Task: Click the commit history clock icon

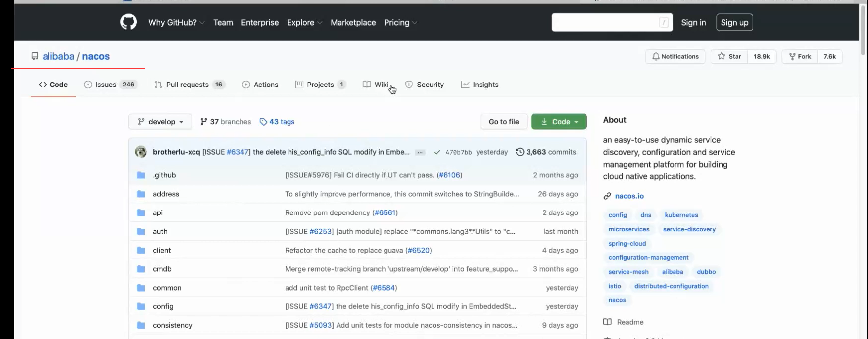Action: pyautogui.click(x=520, y=152)
